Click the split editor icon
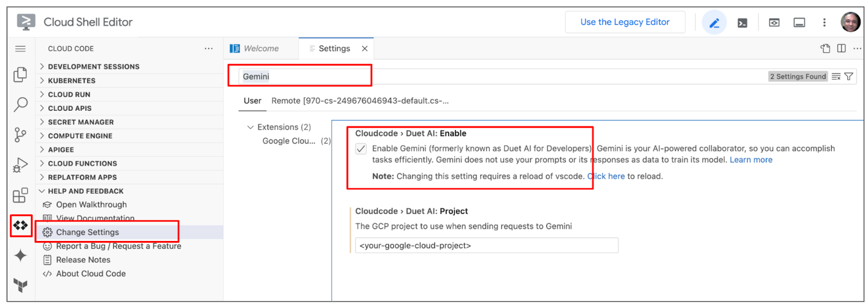868x305 pixels. [841, 48]
